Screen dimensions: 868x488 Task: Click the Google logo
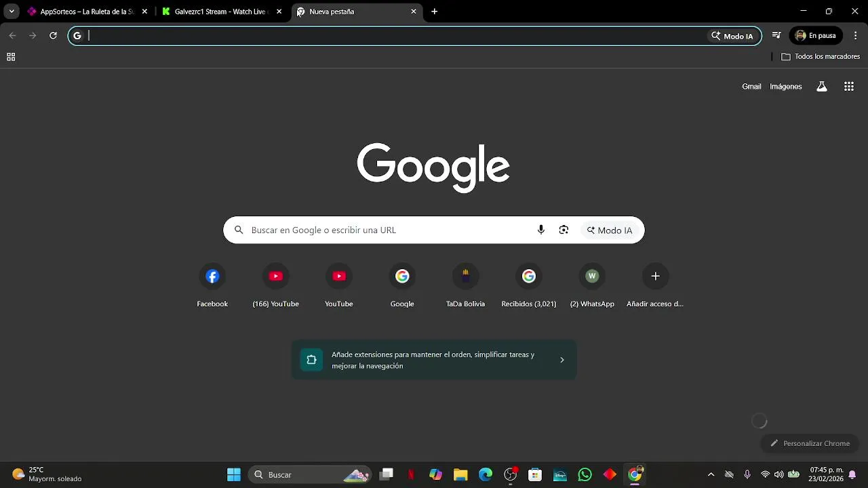[x=433, y=167]
